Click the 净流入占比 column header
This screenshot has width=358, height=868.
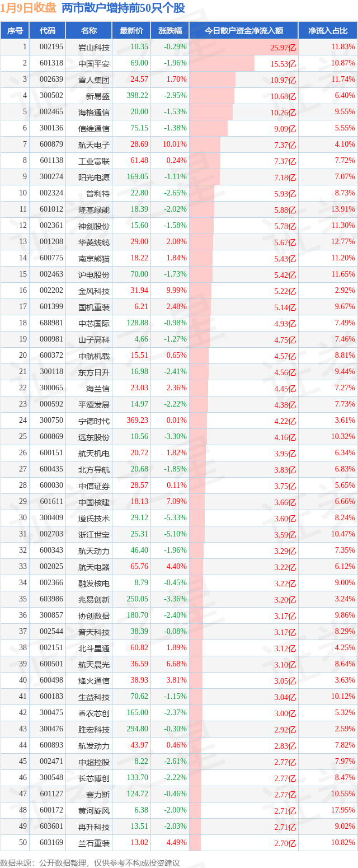(328, 31)
